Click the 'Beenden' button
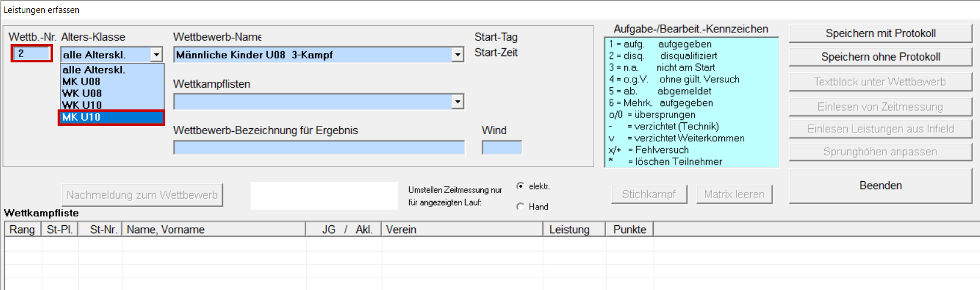980x290 pixels. click(x=880, y=186)
